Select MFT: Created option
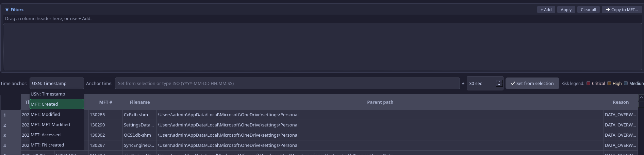The height and width of the screenshot is (155, 644). (56, 104)
